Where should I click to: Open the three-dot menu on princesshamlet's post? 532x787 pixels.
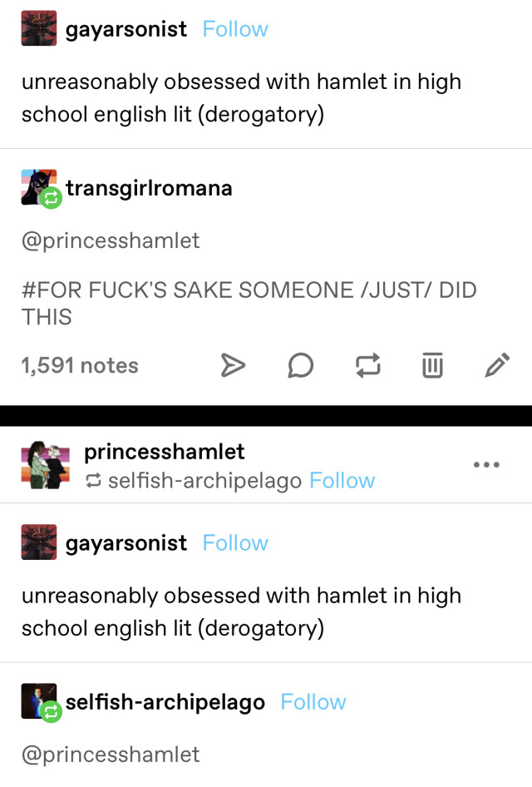point(486,465)
